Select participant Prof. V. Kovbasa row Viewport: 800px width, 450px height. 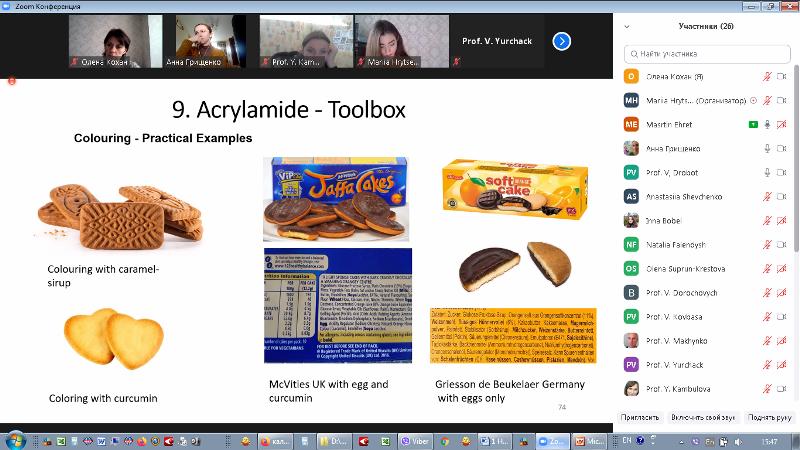(706, 317)
